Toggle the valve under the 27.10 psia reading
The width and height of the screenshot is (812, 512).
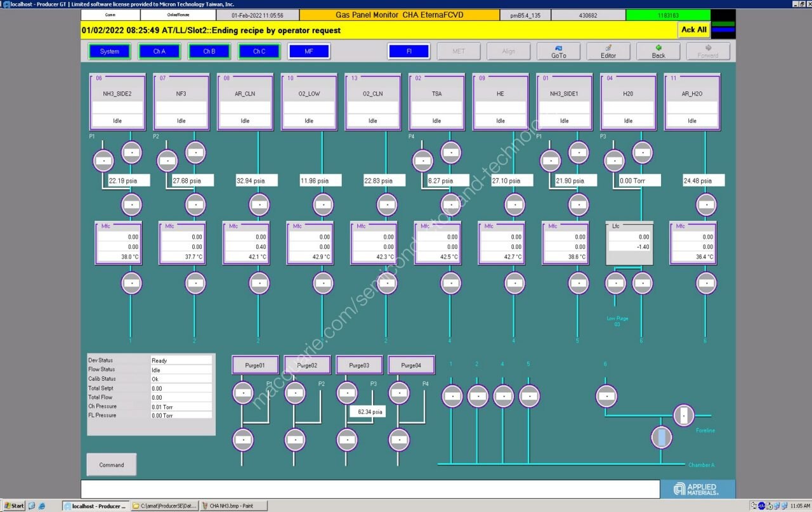[x=514, y=205]
